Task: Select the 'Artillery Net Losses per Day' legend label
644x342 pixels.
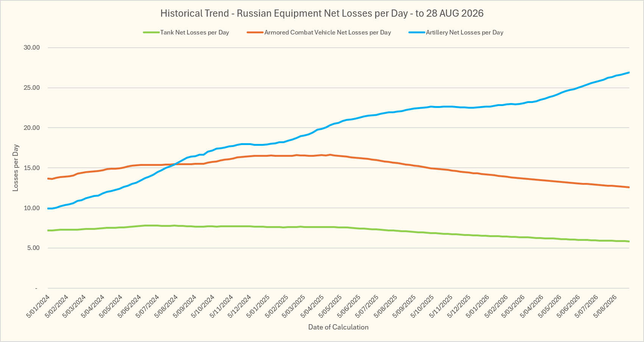Action: click(465, 33)
